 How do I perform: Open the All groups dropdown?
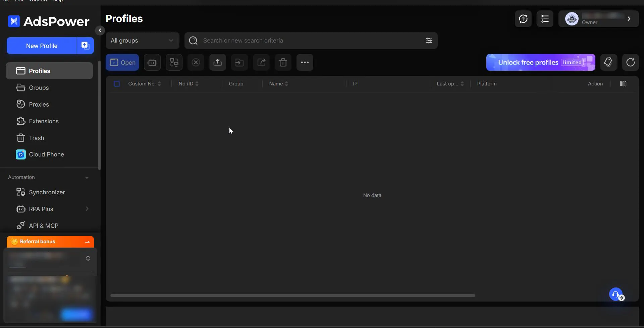coord(143,41)
